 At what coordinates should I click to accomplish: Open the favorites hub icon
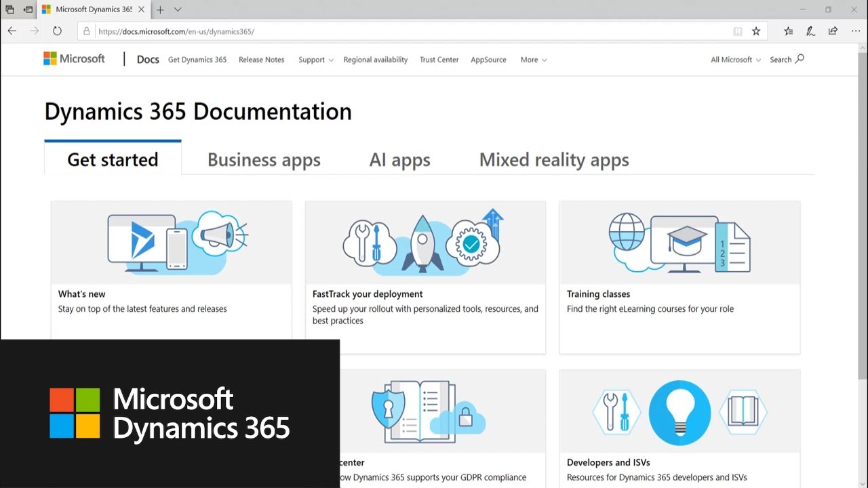[788, 31]
